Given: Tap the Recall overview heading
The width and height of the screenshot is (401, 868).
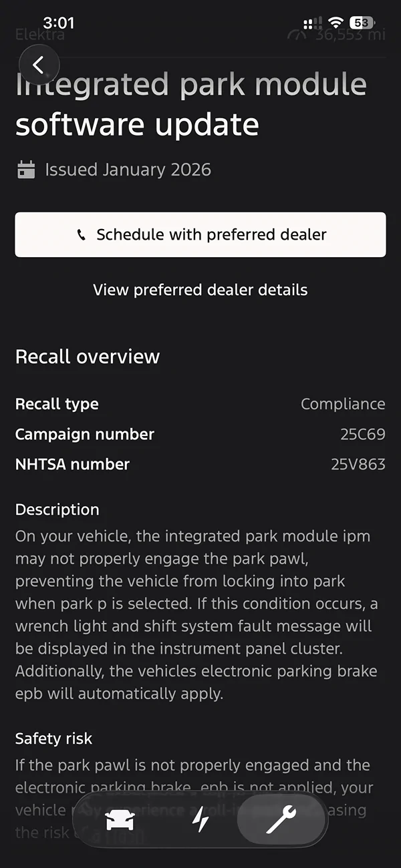Looking at the screenshot, I should (x=88, y=357).
